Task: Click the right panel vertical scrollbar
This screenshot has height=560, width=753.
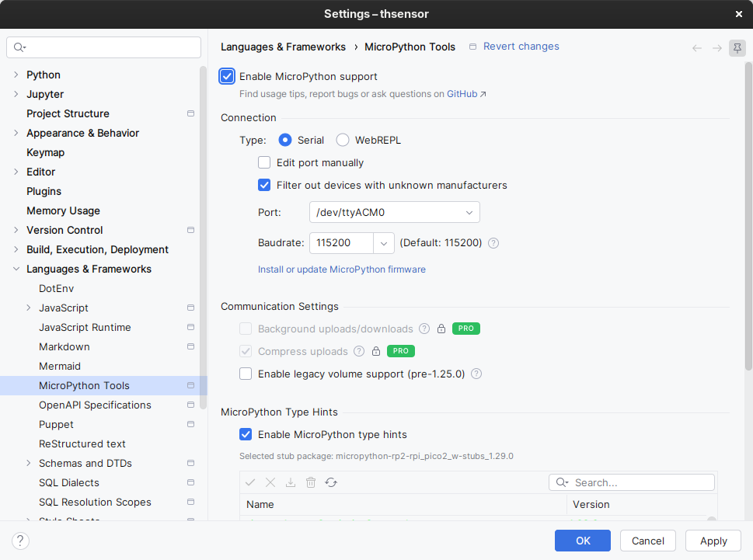Action: tap(748, 216)
